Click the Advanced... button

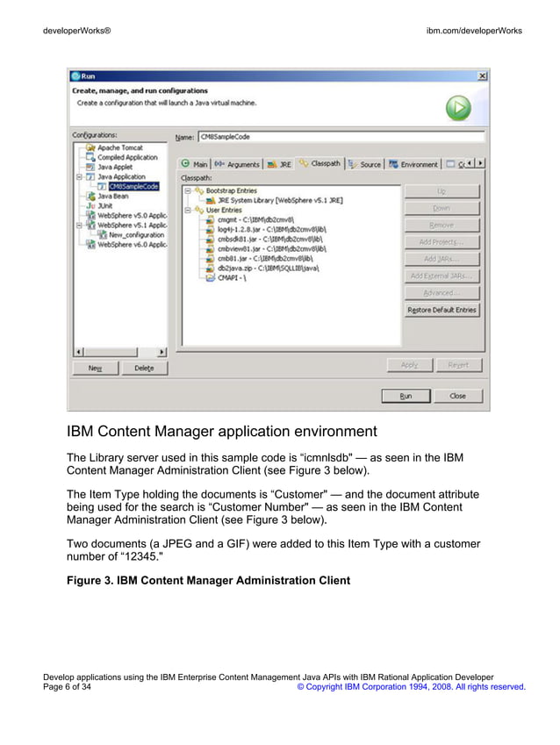point(442,293)
